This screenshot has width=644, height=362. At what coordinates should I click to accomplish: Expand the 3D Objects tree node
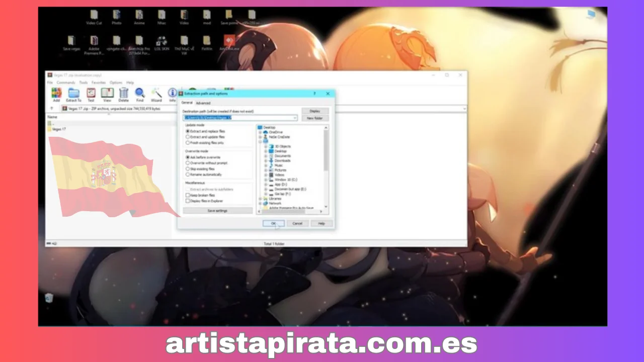point(266,146)
